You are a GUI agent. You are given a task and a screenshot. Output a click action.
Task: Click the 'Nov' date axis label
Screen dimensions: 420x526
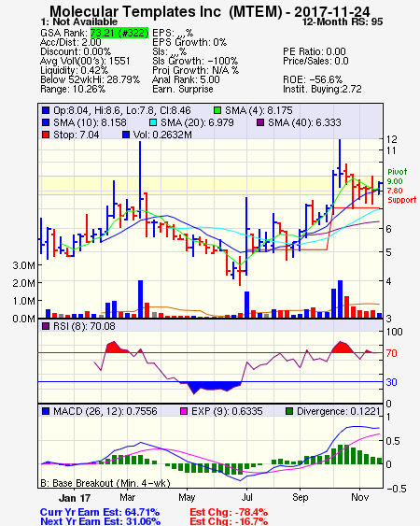(359, 497)
